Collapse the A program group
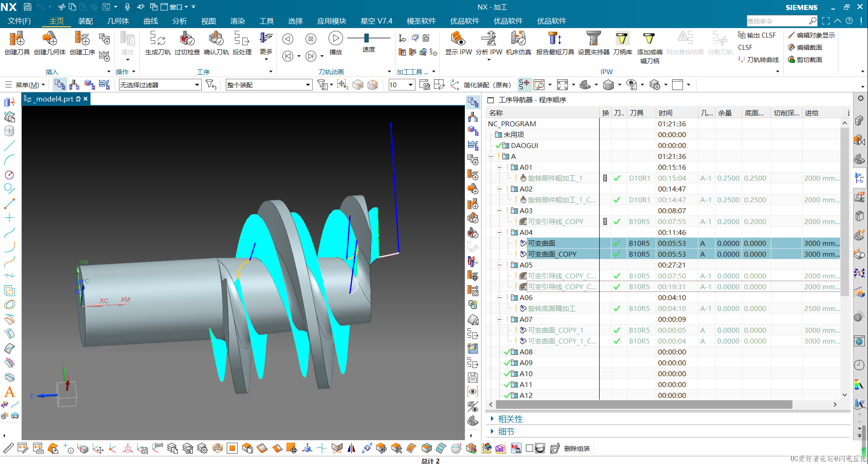Image resolution: width=868 pixels, height=464 pixels. [491, 156]
